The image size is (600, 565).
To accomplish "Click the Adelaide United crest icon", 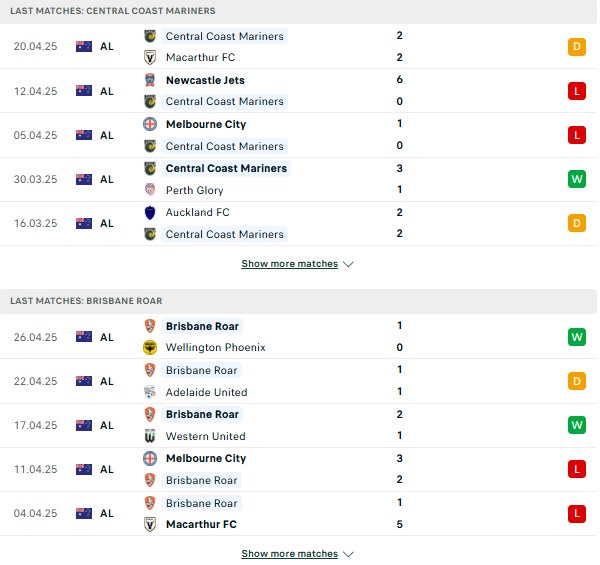I will 150,392.
